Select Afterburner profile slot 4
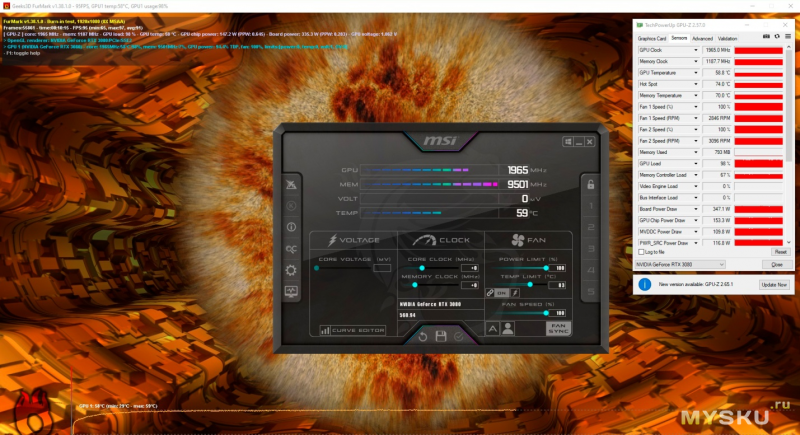The height and width of the screenshot is (435, 800). coord(591,270)
